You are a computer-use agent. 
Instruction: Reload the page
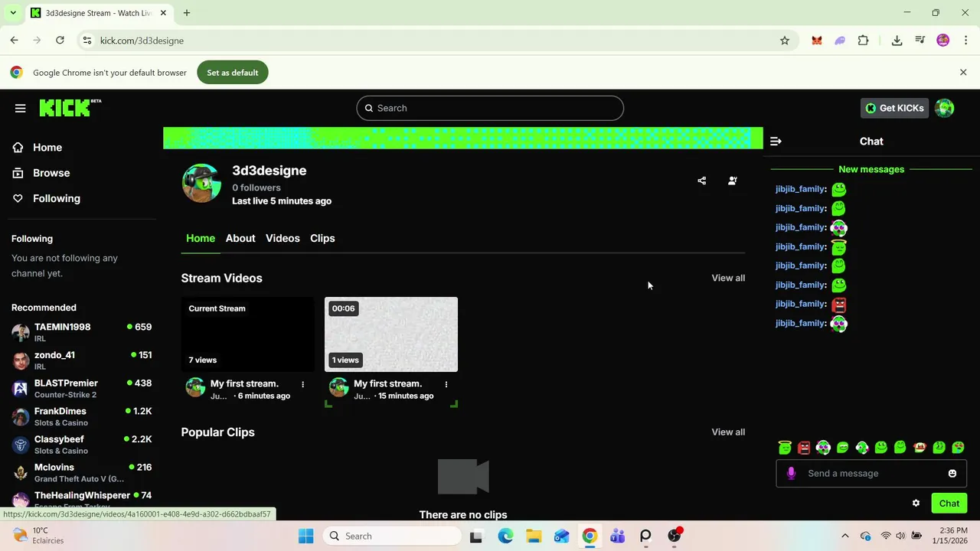pyautogui.click(x=60, y=41)
